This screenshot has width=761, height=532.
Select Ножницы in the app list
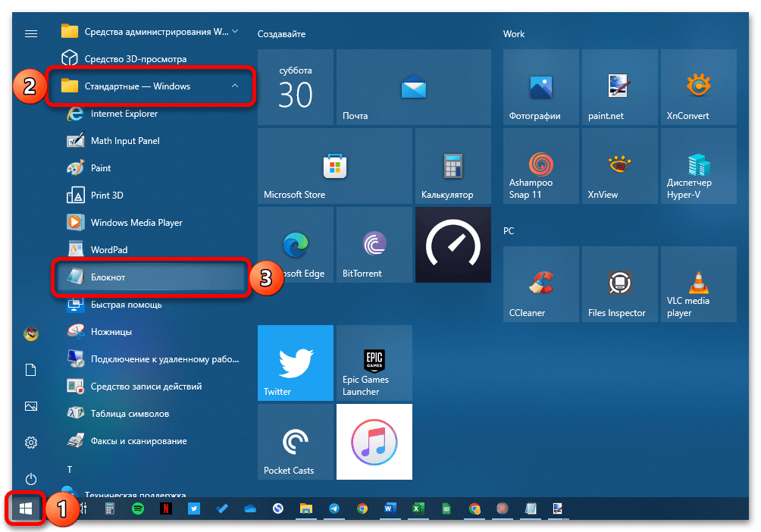(x=111, y=332)
